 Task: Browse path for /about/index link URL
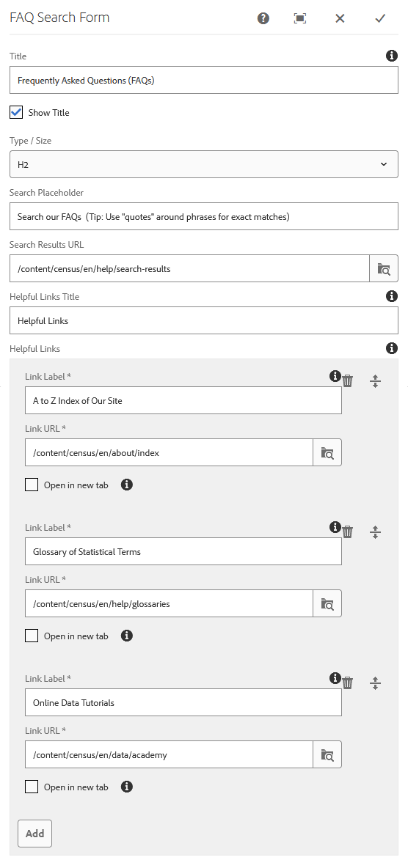click(x=327, y=453)
